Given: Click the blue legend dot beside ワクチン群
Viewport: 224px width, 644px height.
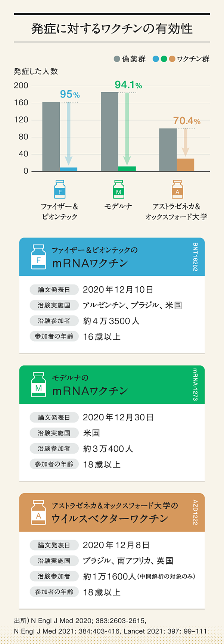Looking at the screenshot, I should [156, 59].
